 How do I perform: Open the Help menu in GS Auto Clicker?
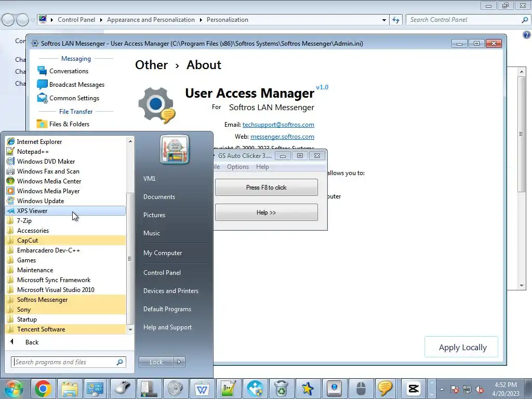pyautogui.click(x=262, y=167)
